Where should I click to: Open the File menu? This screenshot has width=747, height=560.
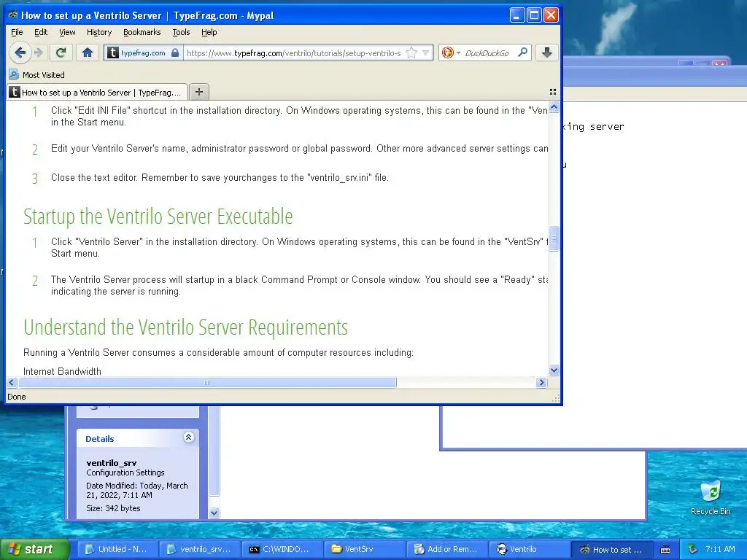(17, 32)
